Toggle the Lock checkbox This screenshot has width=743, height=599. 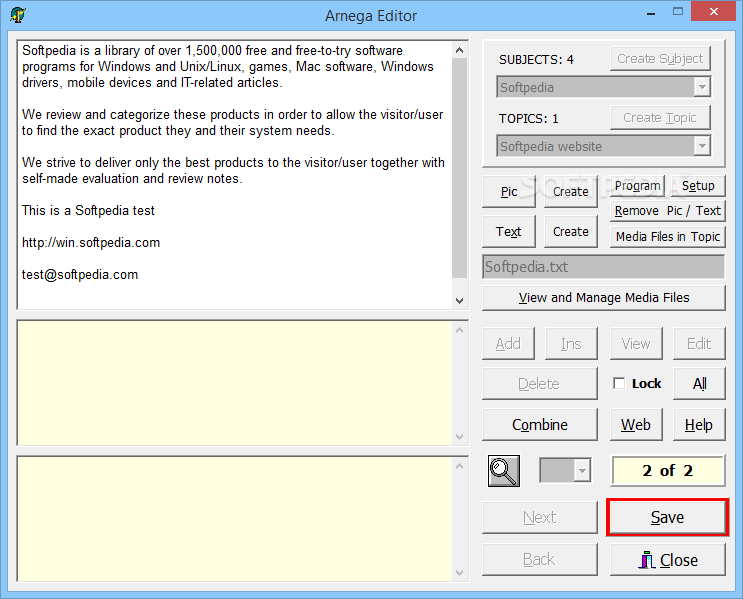(618, 383)
